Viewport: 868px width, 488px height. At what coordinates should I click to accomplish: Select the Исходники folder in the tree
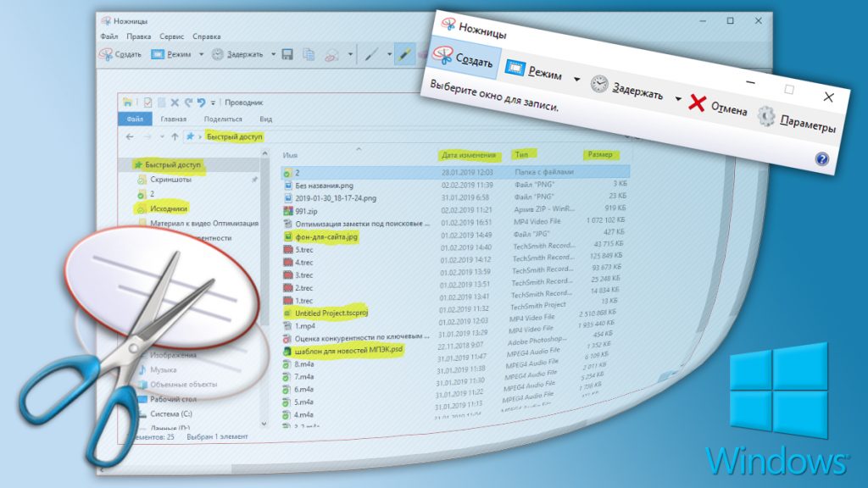[169, 208]
